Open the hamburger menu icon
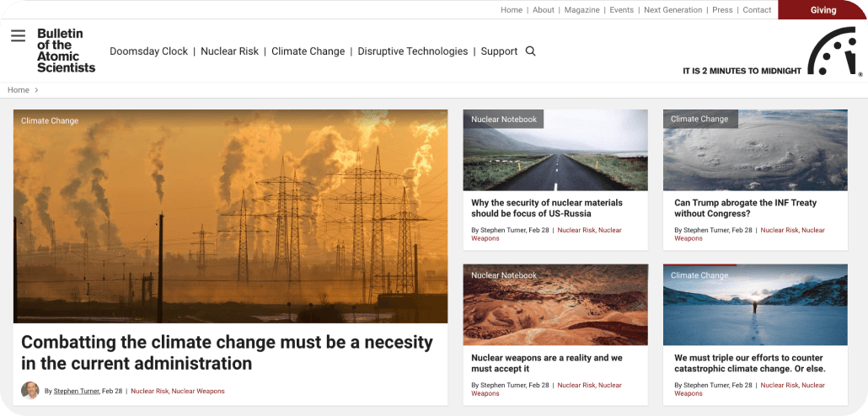Screen dimensions: 868x416 [18, 35]
